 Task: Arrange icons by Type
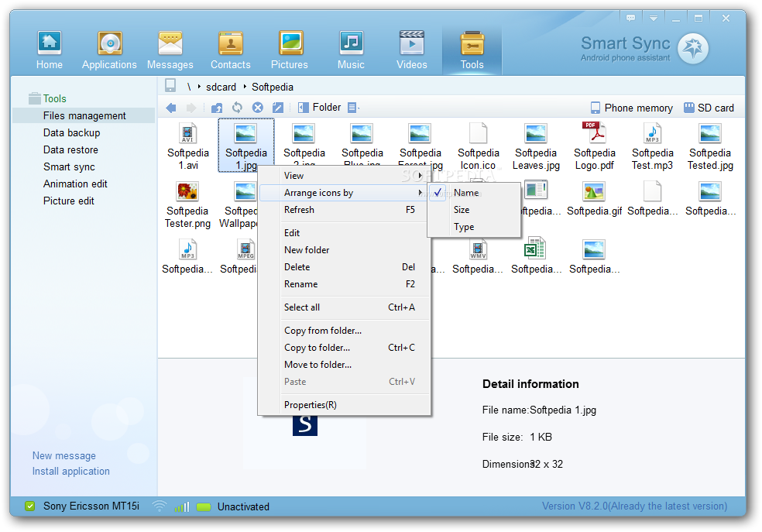point(474,227)
